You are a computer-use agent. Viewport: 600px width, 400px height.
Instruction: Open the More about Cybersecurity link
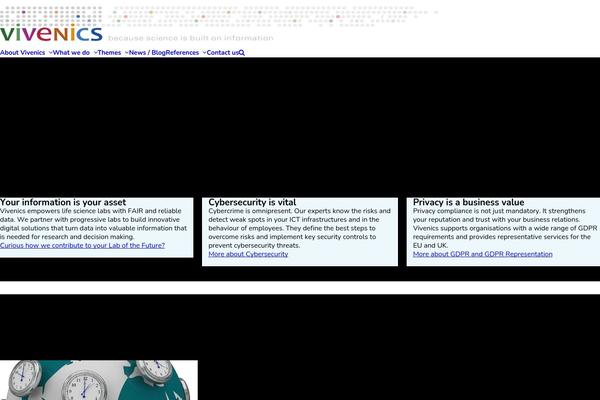(248, 254)
